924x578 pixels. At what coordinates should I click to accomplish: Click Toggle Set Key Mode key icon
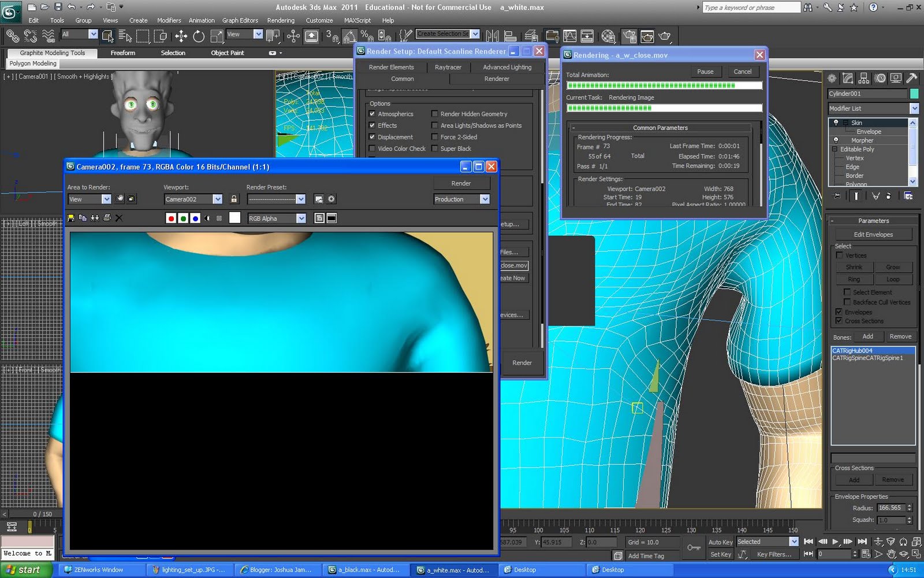694,547
